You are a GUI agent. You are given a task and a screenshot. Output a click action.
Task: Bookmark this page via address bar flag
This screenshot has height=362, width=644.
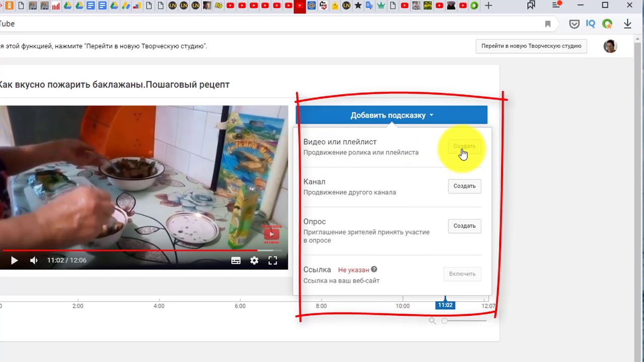point(548,24)
